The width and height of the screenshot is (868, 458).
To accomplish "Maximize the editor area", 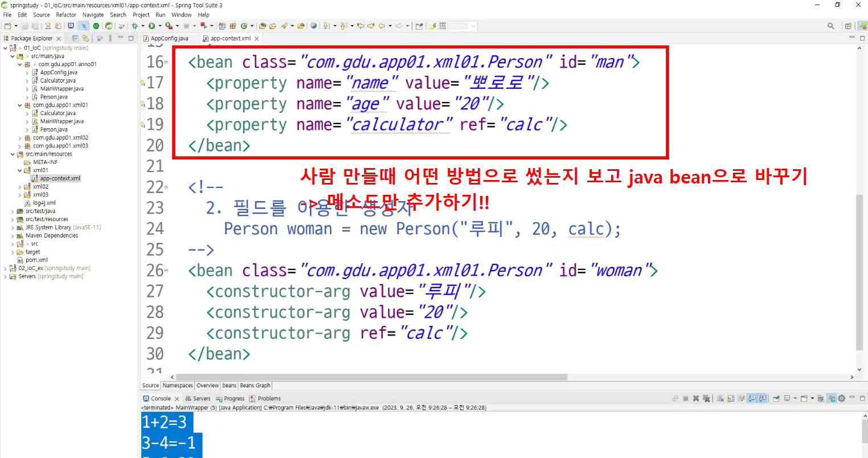I will click(862, 38).
